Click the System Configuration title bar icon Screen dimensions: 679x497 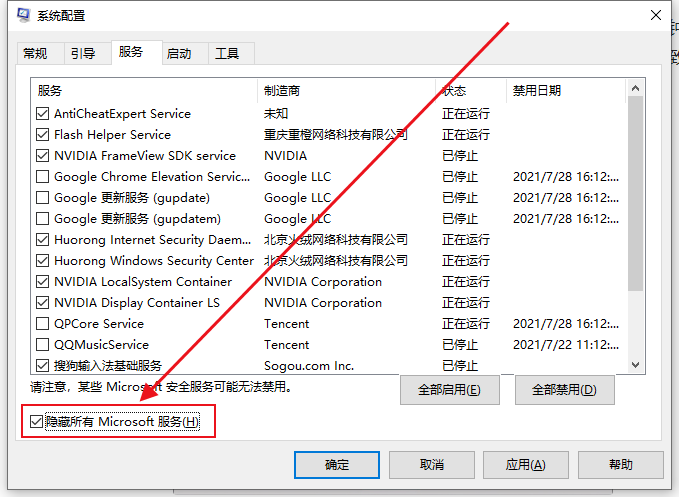pos(23,15)
